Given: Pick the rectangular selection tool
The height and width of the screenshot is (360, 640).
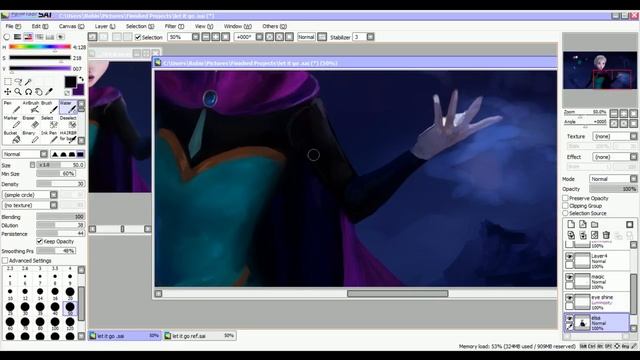Looking at the screenshot, I should pos(7,82).
